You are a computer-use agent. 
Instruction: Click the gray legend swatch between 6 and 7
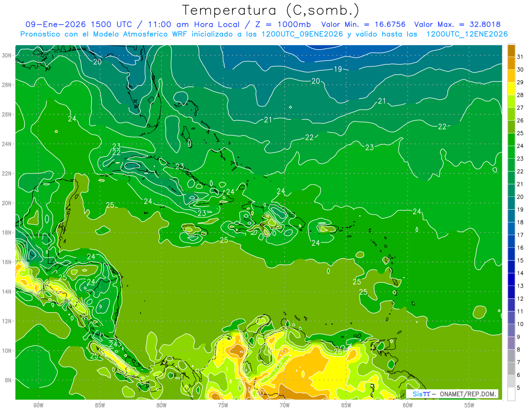511,369
